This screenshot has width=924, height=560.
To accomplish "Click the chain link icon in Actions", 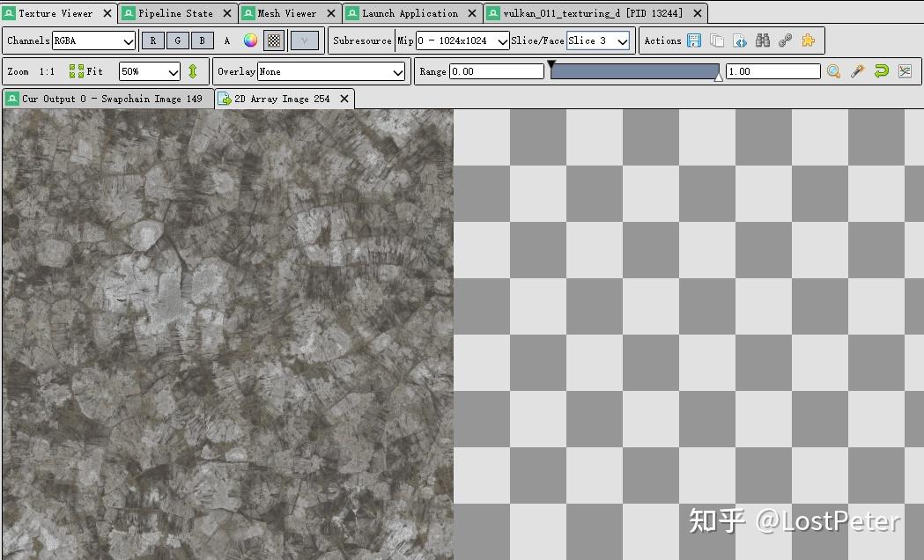I will click(787, 41).
